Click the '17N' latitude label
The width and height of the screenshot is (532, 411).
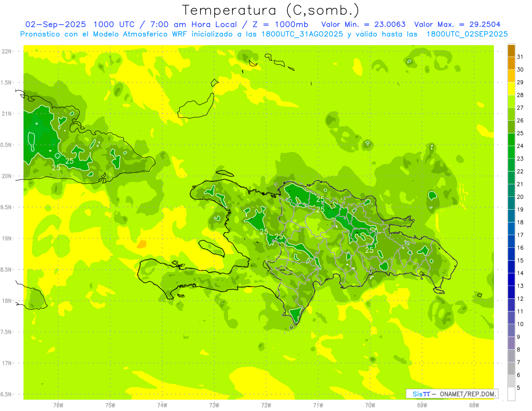7,363
